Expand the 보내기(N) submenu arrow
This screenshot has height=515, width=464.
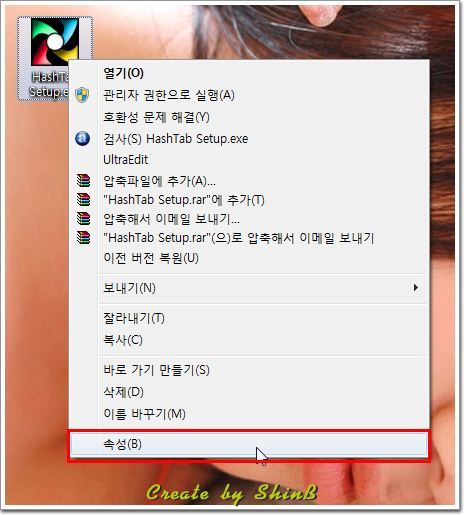point(415,287)
